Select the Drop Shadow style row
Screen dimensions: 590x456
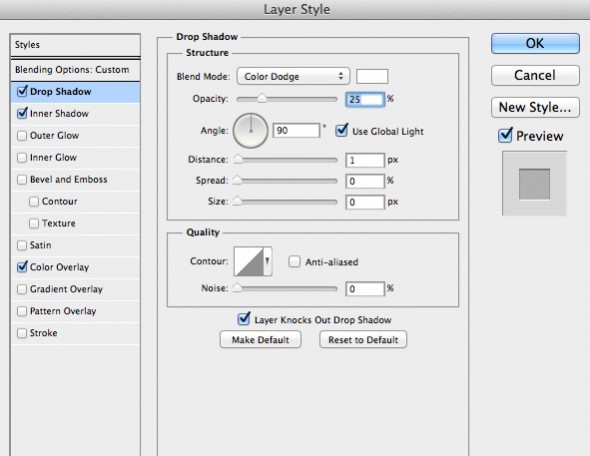(75, 92)
